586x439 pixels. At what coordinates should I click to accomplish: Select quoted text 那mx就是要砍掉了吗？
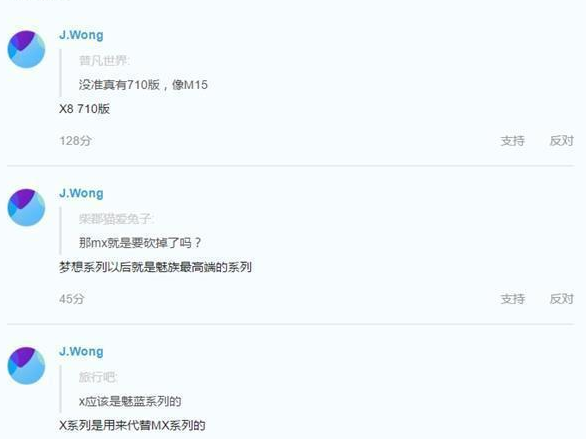pos(140,243)
